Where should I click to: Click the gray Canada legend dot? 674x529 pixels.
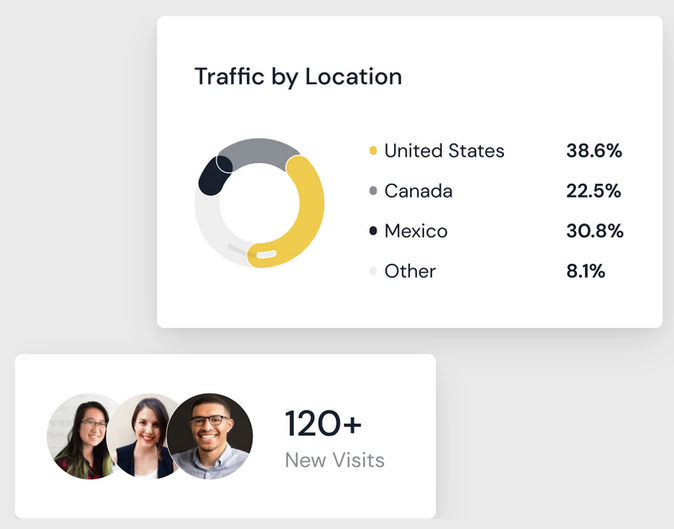click(x=373, y=191)
